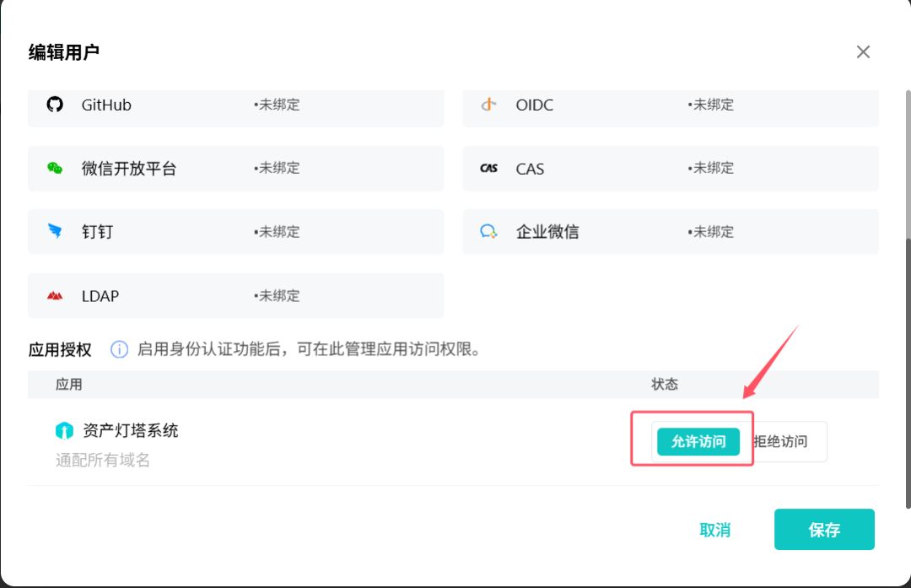This screenshot has height=588, width=911.
Task: Click the 保存 button to save changes
Action: click(x=824, y=530)
